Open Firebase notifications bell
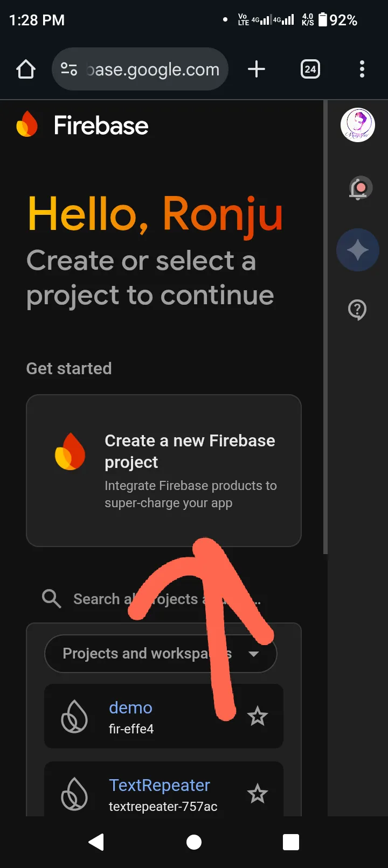Viewport: 388px width, 868px height. (359, 188)
